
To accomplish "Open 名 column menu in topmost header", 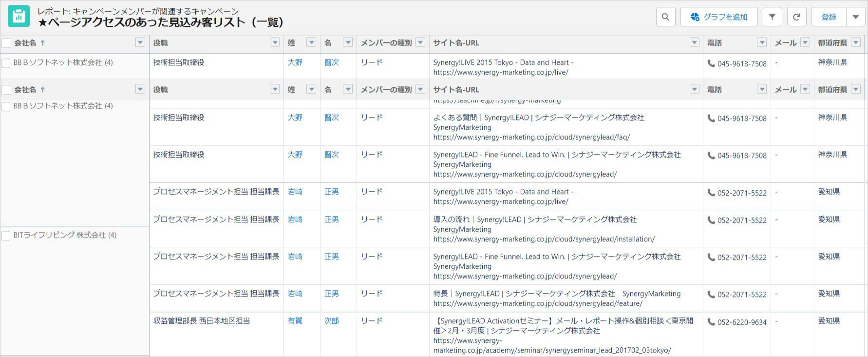I will coord(348,42).
